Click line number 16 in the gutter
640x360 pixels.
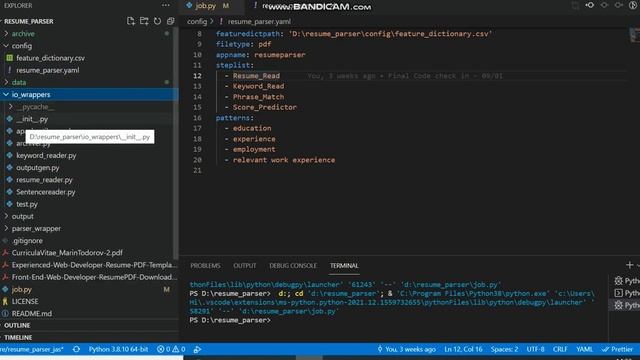(198, 118)
